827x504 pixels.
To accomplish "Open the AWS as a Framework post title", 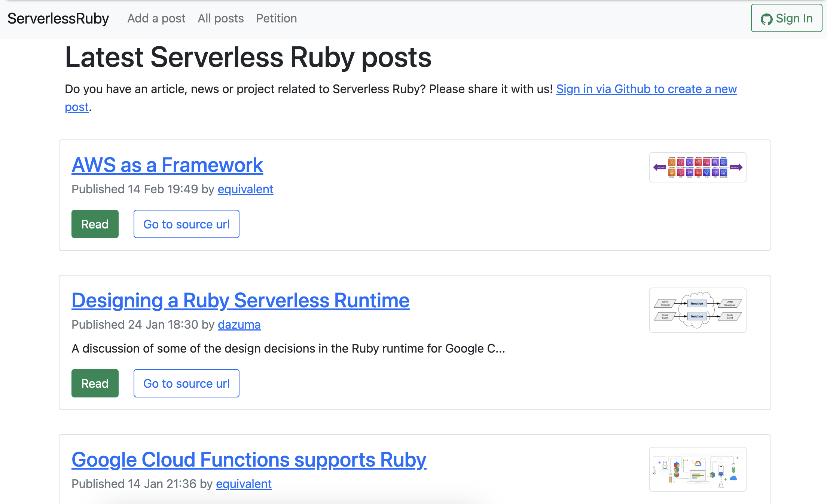I will 167,165.
